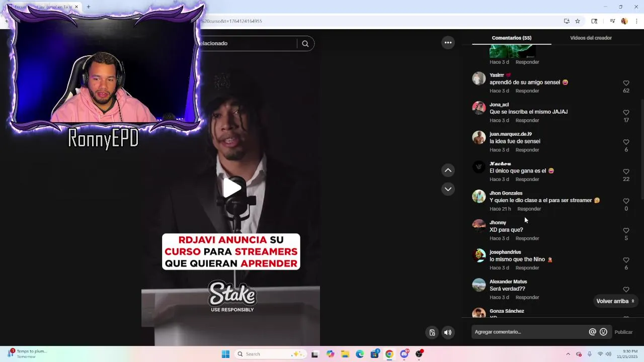Click Responder under 'la idea fue de sensei'
This screenshot has width=644, height=362.
tap(527, 150)
